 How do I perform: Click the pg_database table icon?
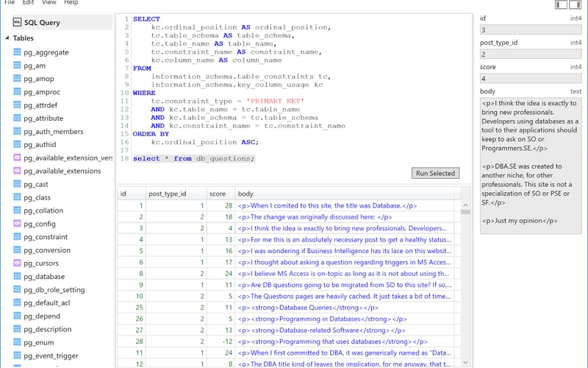click(x=17, y=276)
